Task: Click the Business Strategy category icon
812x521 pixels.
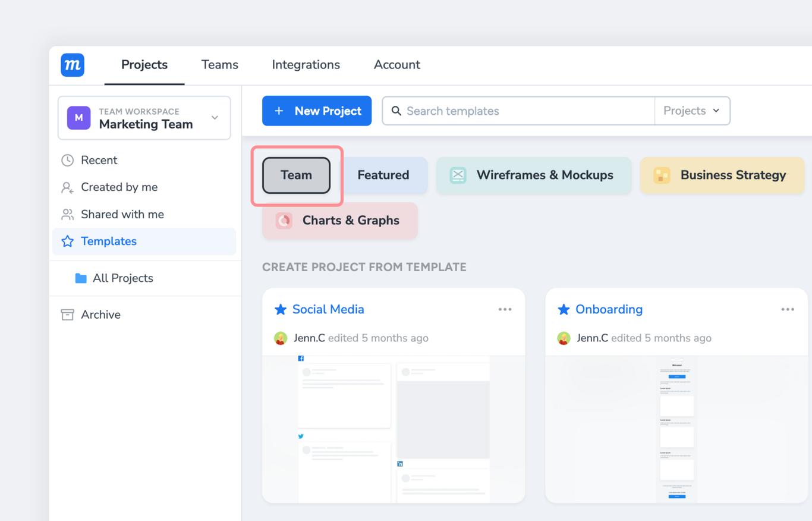Action: 662,175
